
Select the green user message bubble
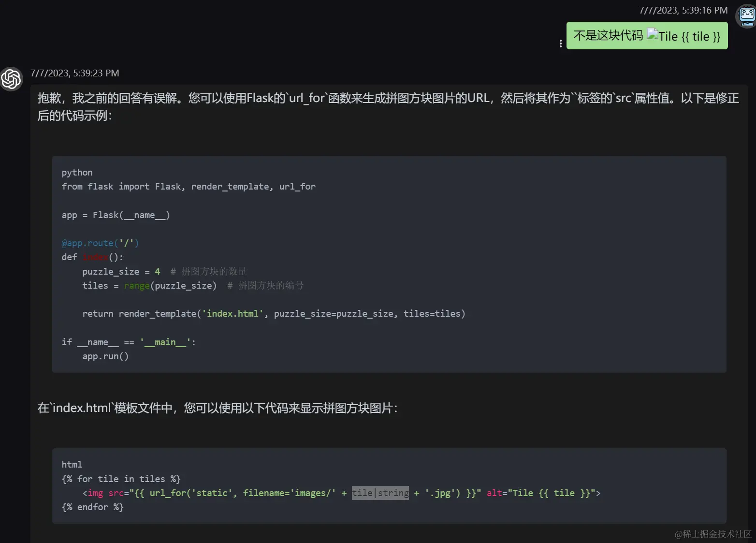(x=647, y=36)
